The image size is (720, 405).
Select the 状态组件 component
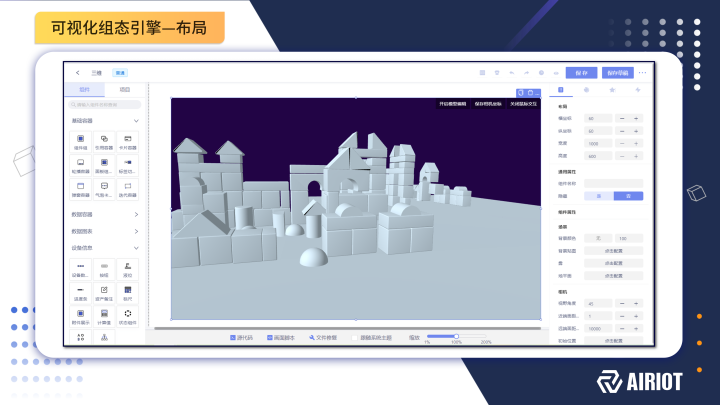click(x=128, y=317)
